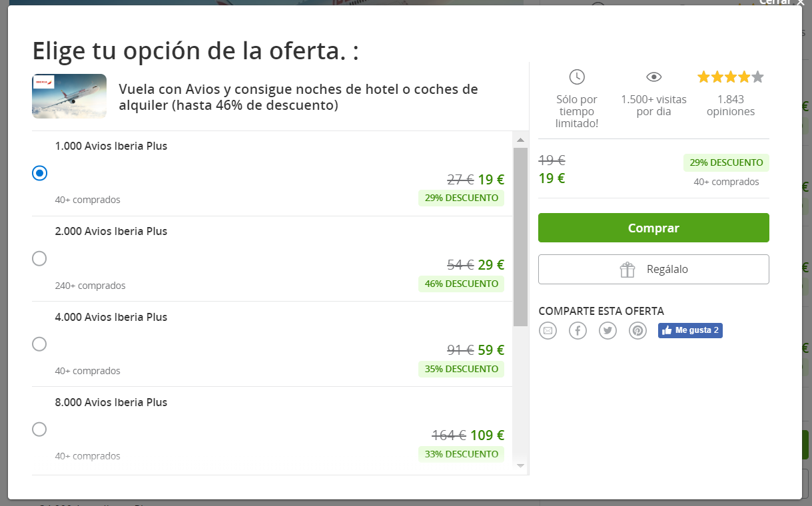Click the Regálalo gift button
812x506 pixels.
pyautogui.click(x=653, y=270)
